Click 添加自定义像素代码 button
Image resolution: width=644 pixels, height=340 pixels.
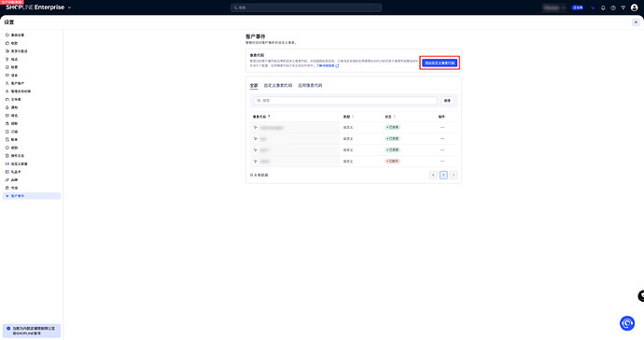(x=440, y=63)
